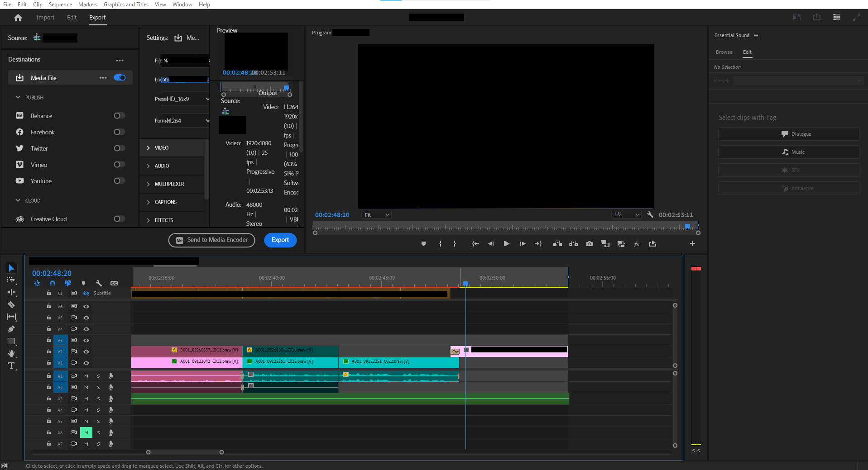Unmute audio track A6
The height and width of the screenshot is (470, 868).
tap(86, 432)
